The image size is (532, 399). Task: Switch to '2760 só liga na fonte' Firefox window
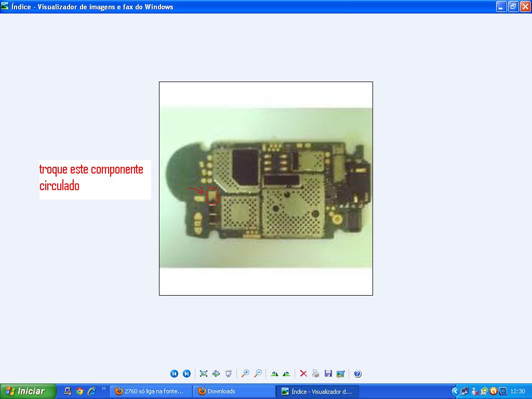[151, 391]
